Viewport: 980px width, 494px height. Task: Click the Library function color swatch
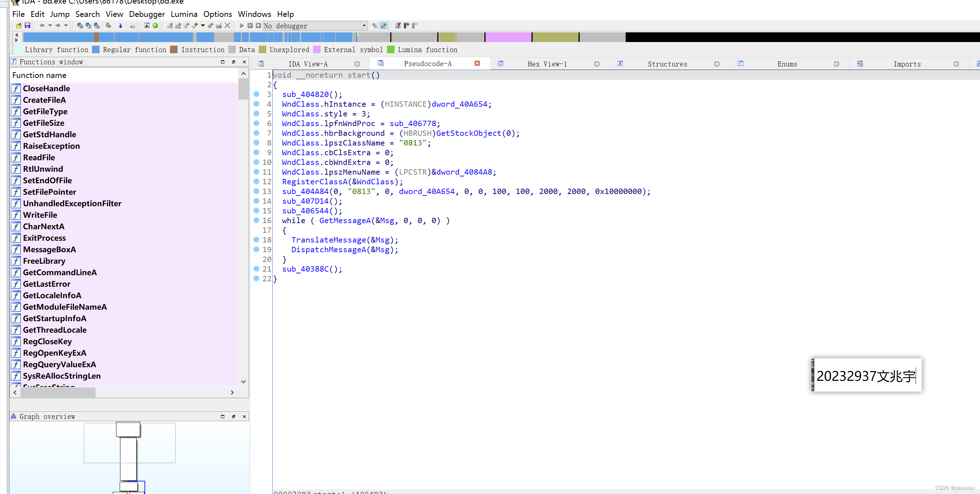pos(18,50)
